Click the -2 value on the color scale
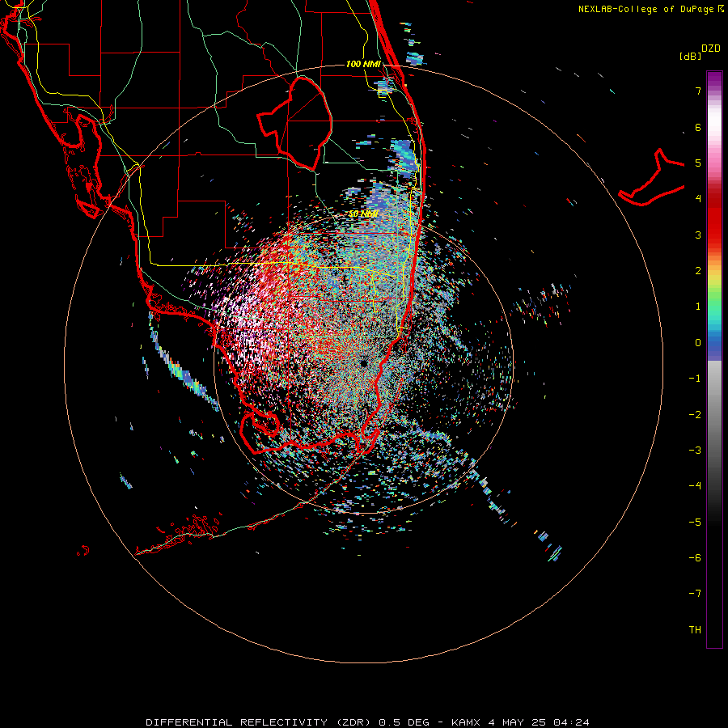The height and width of the screenshot is (728, 728). [x=695, y=415]
